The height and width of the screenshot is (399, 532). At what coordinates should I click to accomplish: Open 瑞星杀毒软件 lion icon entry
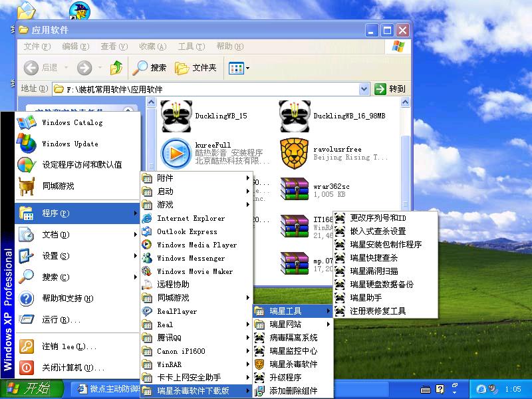click(x=293, y=364)
